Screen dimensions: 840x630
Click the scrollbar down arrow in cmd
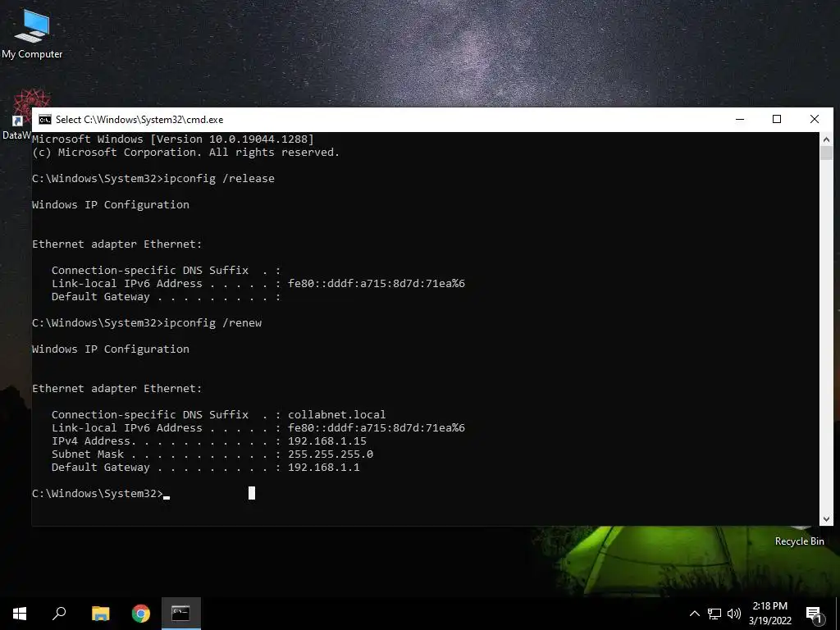pyautogui.click(x=826, y=518)
